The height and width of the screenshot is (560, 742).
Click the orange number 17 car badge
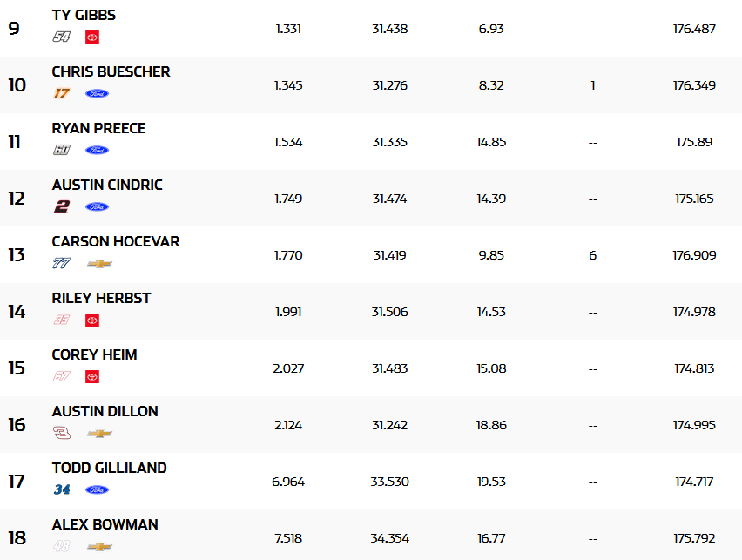tap(61, 93)
